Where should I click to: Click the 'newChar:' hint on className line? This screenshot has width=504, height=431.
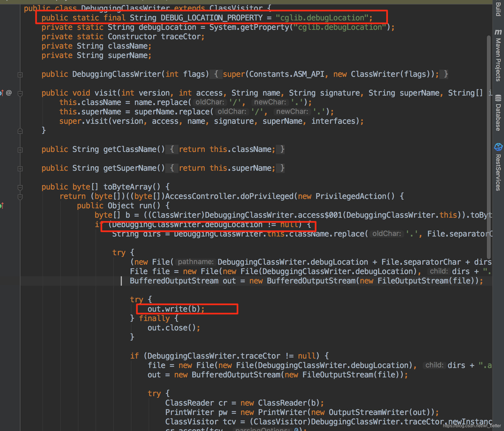[x=270, y=102]
